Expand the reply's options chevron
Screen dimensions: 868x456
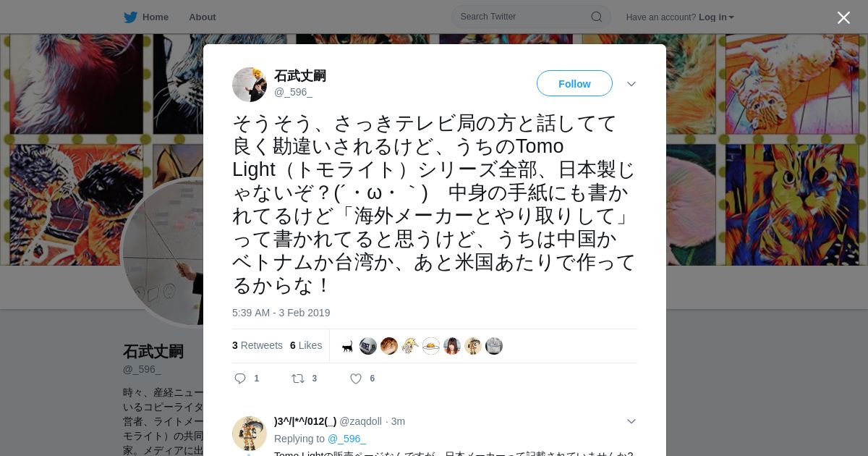click(631, 421)
